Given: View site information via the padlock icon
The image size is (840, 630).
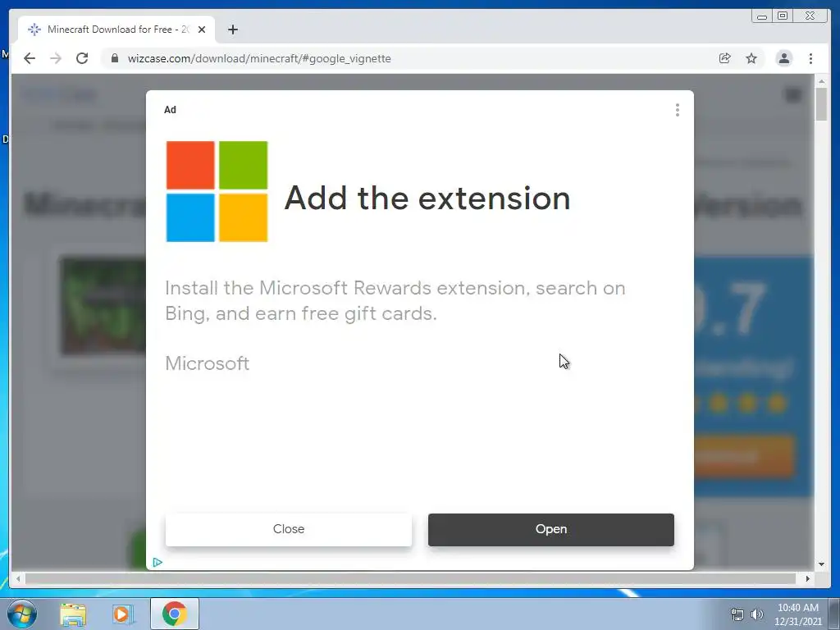Looking at the screenshot, I should [114, 58].
